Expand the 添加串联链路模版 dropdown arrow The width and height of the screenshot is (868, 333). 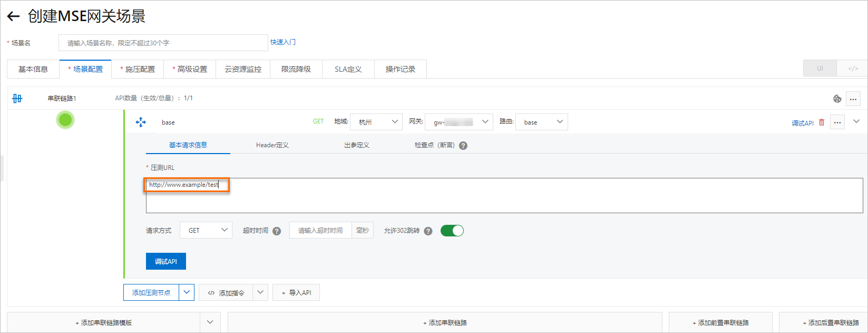[x=210, y=322]
